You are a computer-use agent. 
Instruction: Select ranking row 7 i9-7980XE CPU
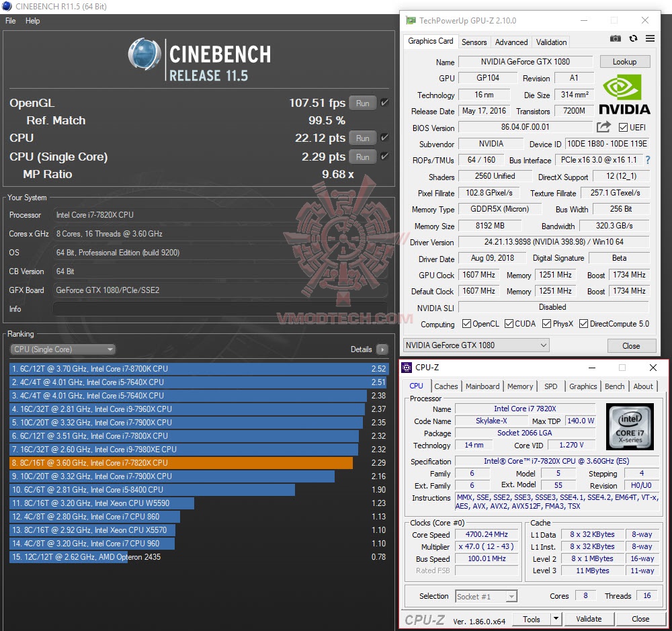(x=199, y=450)
